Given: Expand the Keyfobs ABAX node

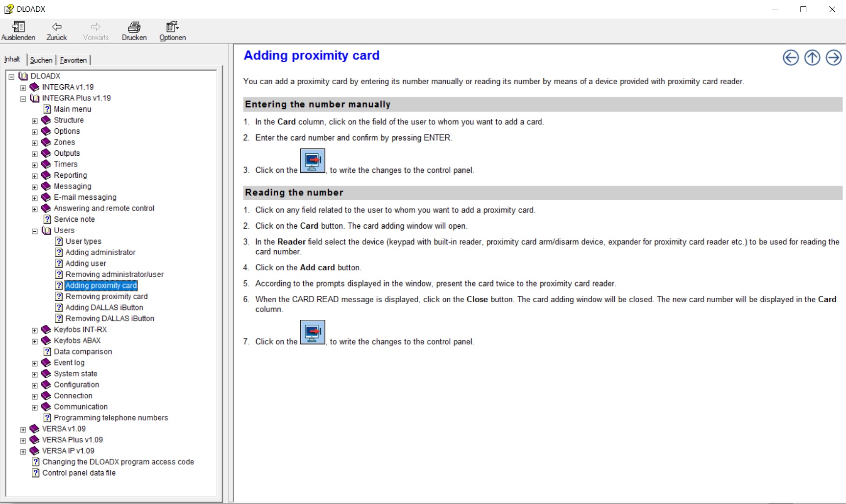Looking at the screenshot, I should [35, 341].
